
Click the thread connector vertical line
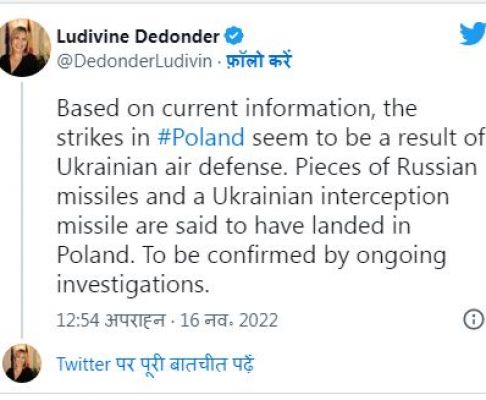click(22, 210)
